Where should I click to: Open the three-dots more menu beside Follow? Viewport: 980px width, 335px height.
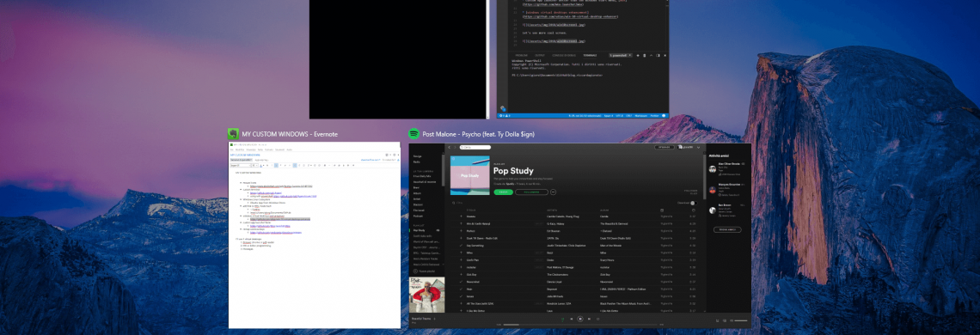pos(553,192)
